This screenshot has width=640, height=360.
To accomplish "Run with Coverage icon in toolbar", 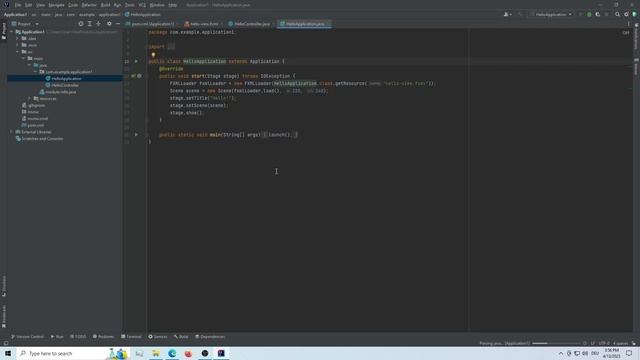I will coord(598,14).
